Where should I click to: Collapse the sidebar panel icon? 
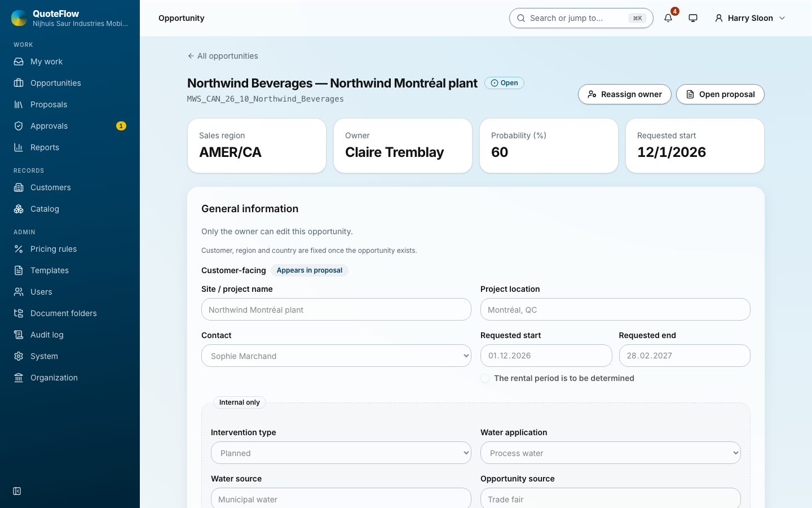coord(17,491)
